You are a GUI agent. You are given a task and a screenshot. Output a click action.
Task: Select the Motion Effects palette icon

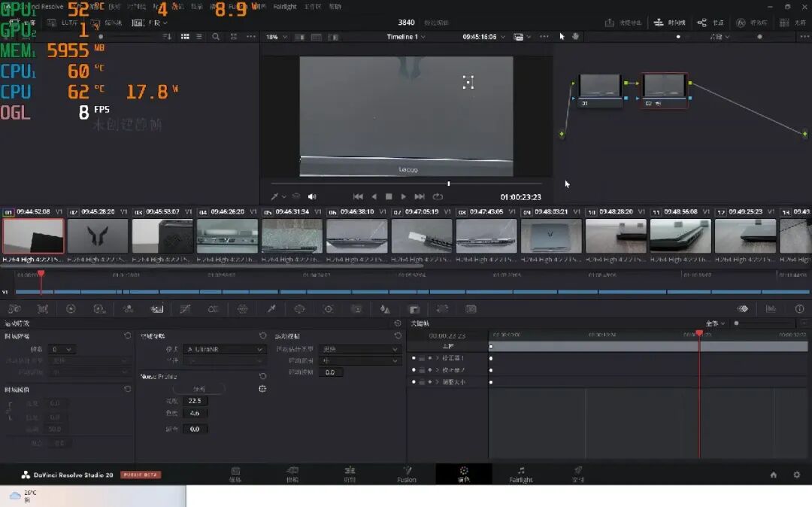click(x=156, y=309)
